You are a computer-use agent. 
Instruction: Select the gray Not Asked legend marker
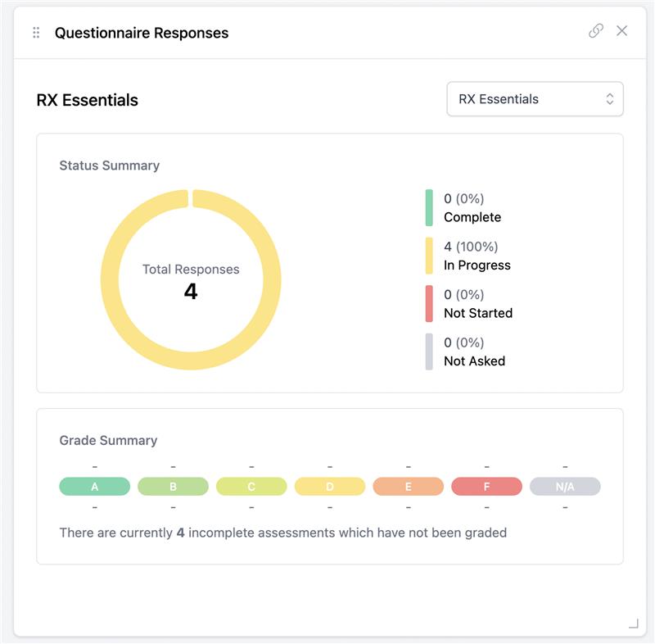pyautogui.click(x=429, y=351)
